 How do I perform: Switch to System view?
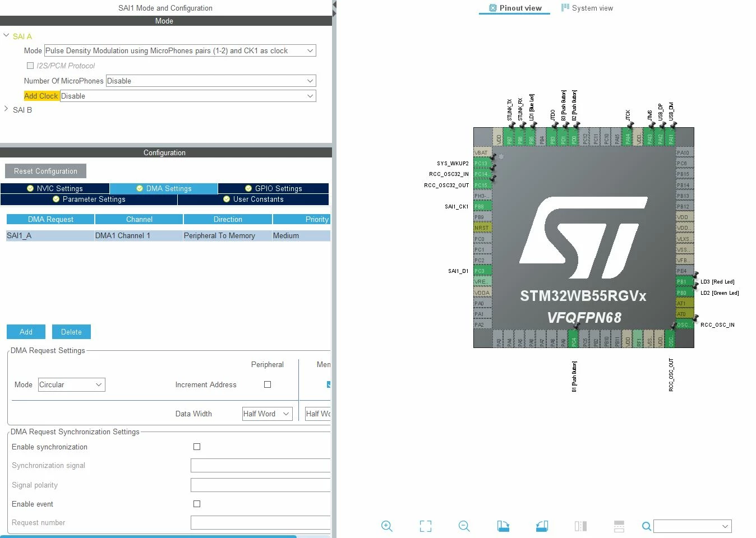coord(587,8)
